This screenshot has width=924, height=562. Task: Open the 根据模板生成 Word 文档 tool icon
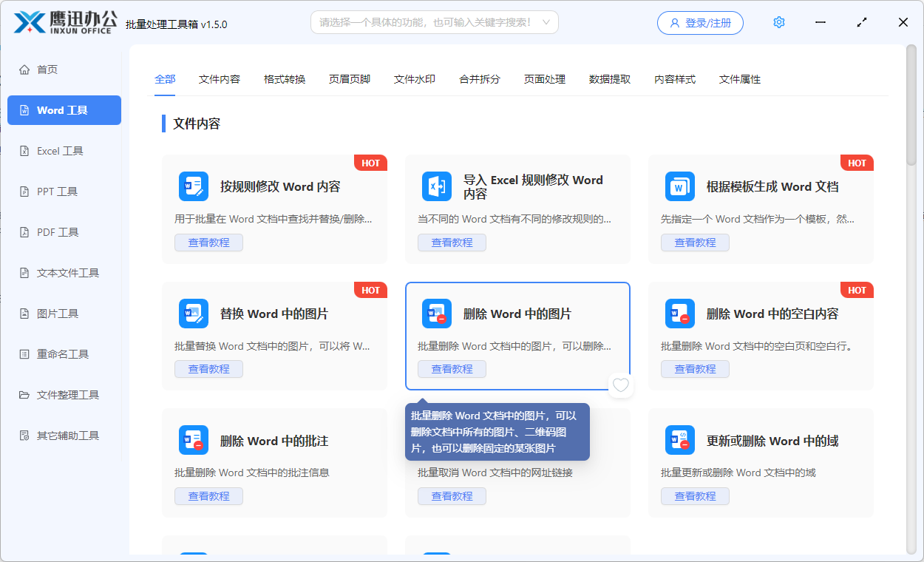pyautogui.click(x=680, y=186)
